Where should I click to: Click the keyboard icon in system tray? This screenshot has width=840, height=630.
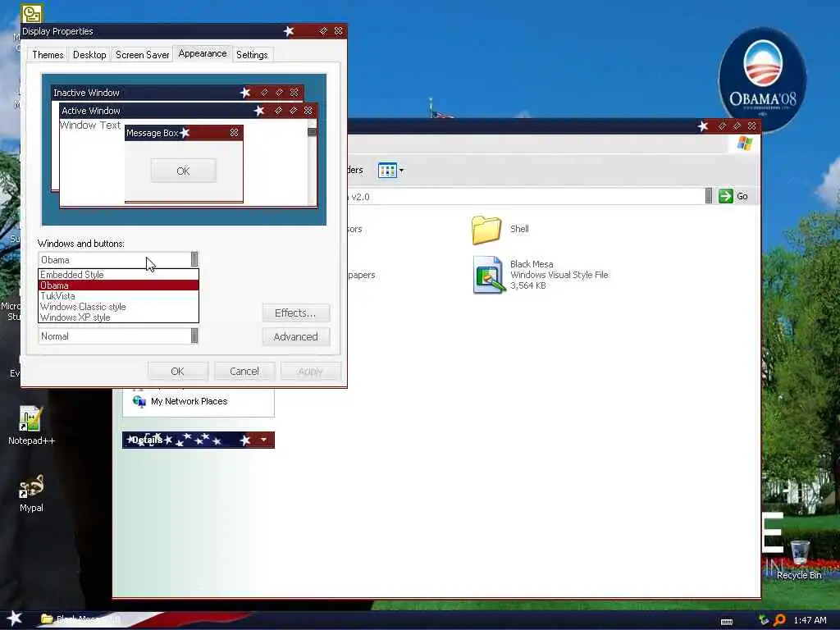[x=727, y=622]
